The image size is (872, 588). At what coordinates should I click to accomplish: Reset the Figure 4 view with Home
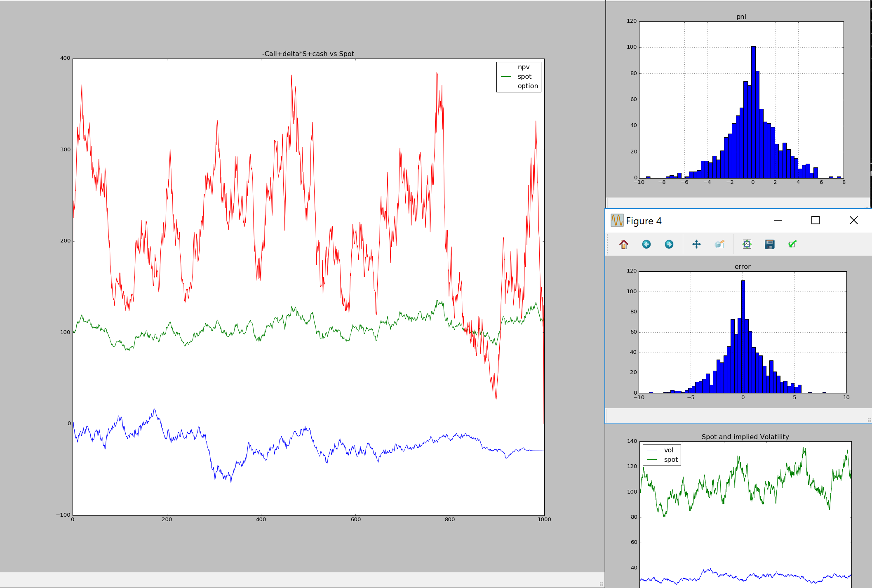pos(623,245)
